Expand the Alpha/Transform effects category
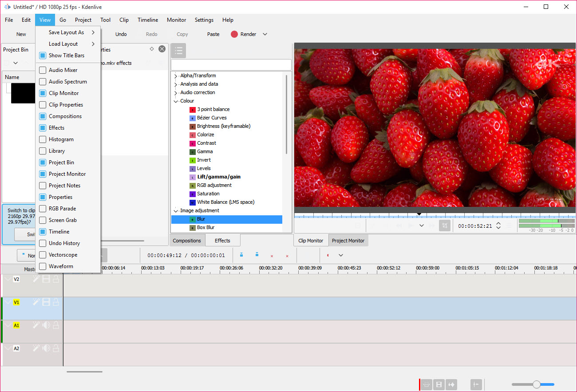577x392 pixels. [x=176, y=76]
